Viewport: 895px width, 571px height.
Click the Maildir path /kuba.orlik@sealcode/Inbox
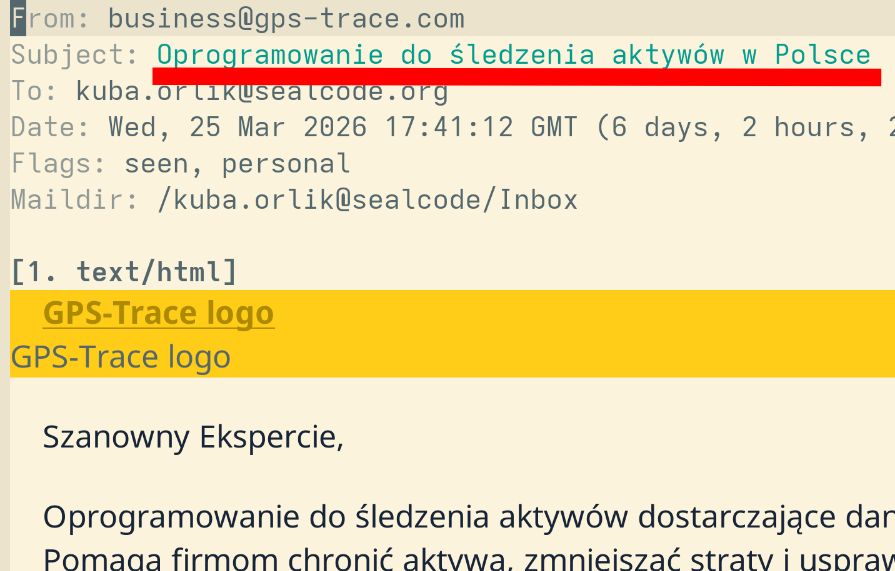368,200
